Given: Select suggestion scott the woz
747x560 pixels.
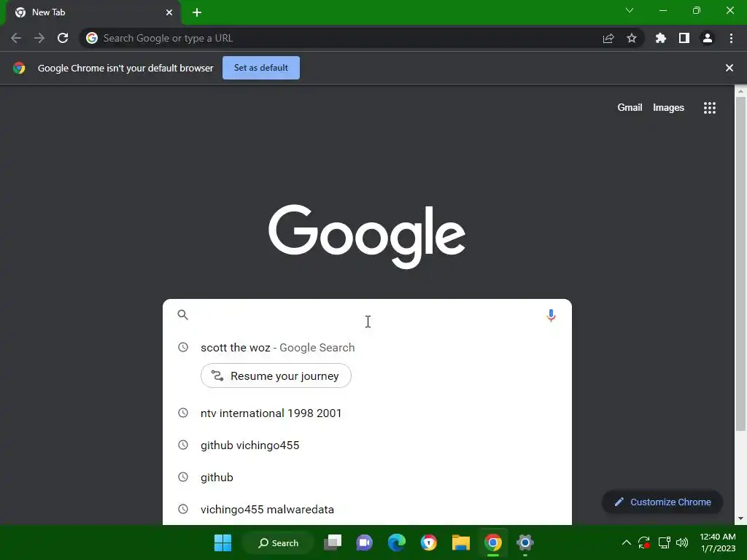Looking at the screenshot, I should tap(367, 348).
